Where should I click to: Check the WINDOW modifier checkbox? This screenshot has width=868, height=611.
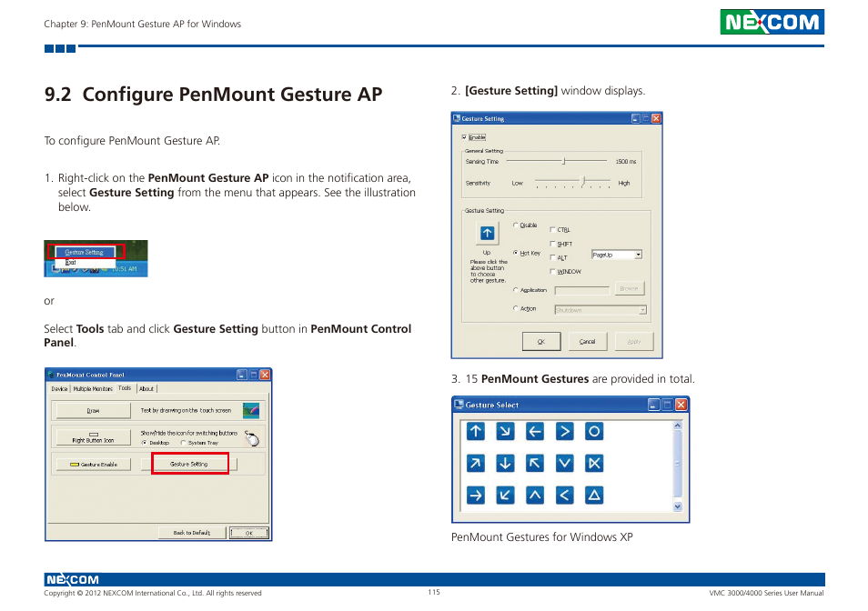[x=552, y=272]
